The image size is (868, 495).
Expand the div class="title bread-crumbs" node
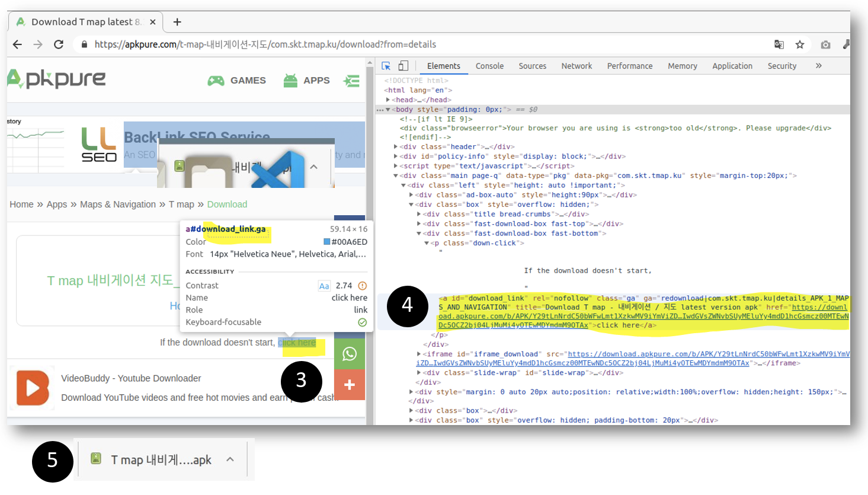419,215
